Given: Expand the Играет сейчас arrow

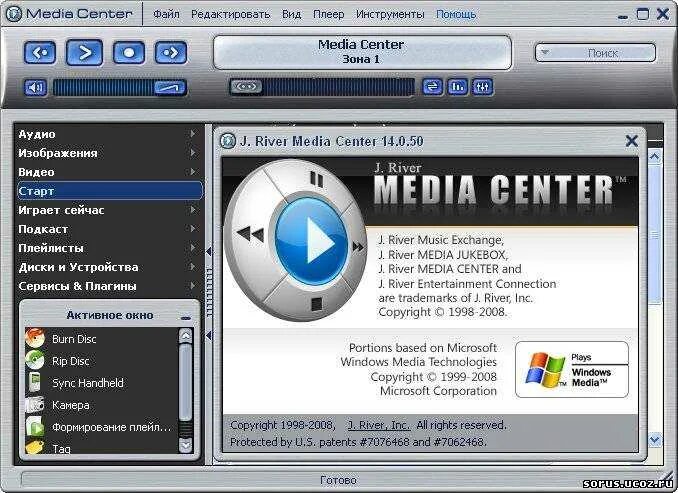Looking at the screenshot, I should click(193, 210).
